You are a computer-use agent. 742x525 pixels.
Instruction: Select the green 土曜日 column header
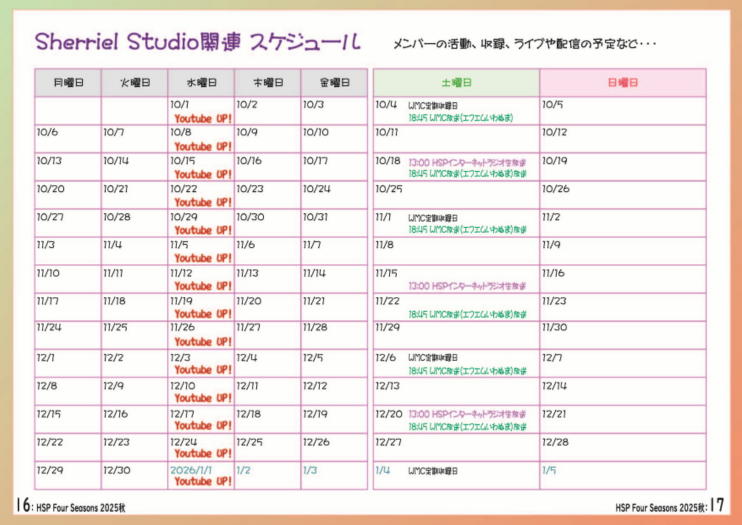coord(455,83)
